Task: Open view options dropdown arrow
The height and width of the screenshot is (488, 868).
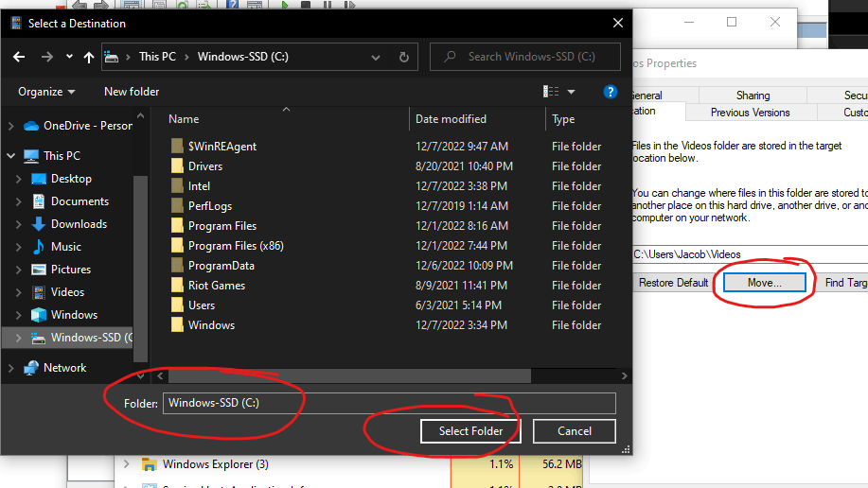Action: (x=572, y=92)
